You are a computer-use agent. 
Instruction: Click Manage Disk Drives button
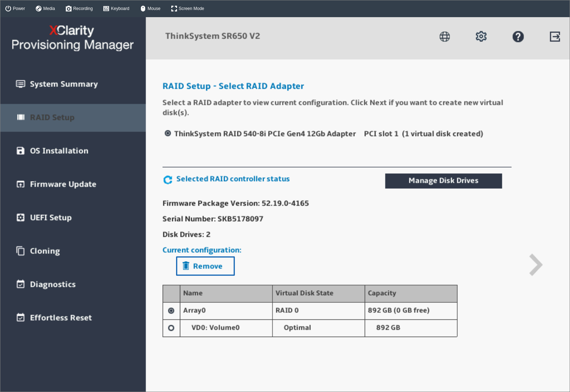pos(443,181)
